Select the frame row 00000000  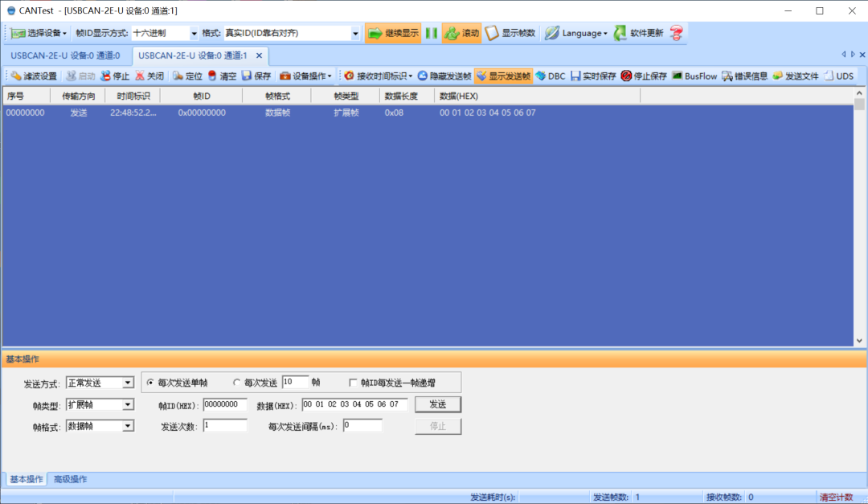tap(428, 113)
